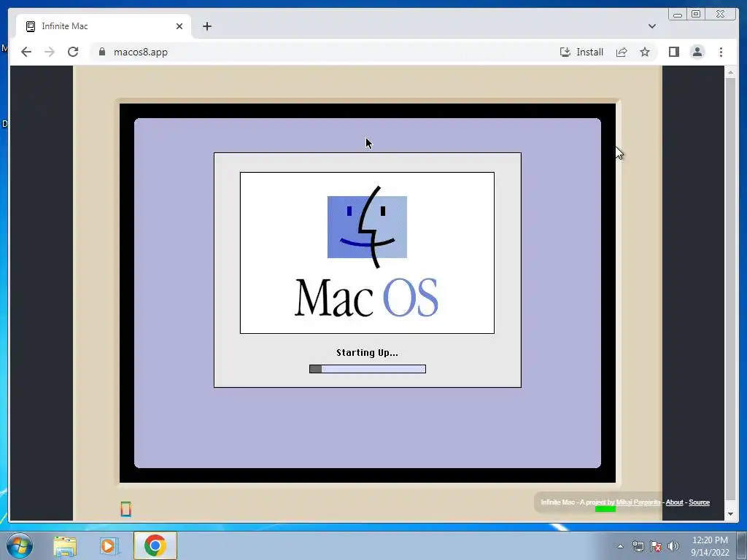Click the Starting Up progress bar
Image resolution: width=747 pixels, height=560 pixels.
coord(368,369)
